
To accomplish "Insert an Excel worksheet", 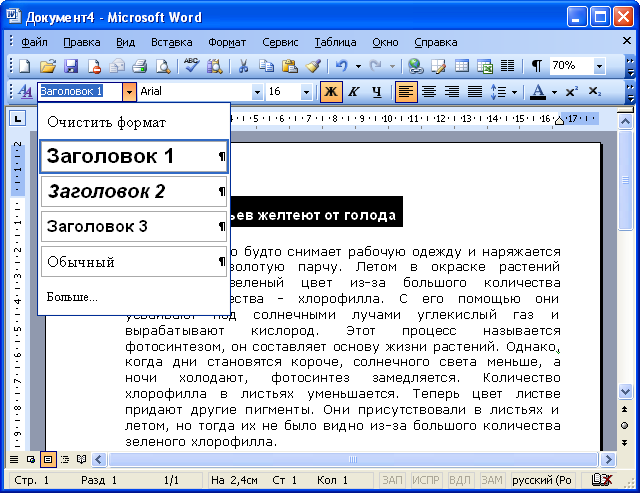I will point(485,66).
